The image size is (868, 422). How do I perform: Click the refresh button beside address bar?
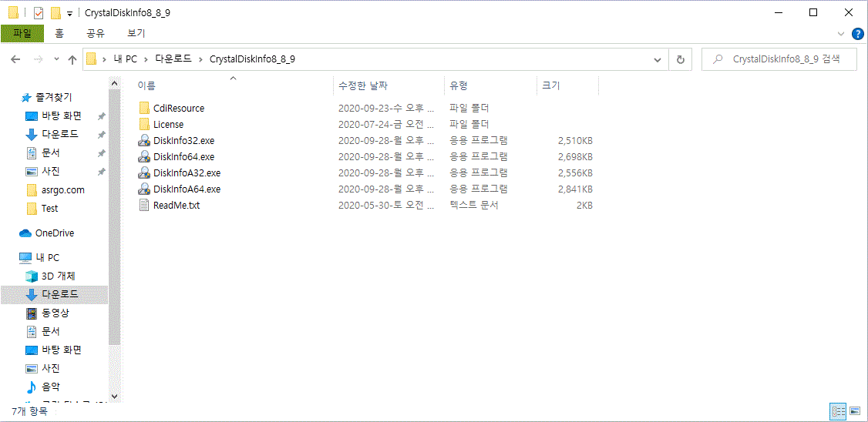point(681,60)
